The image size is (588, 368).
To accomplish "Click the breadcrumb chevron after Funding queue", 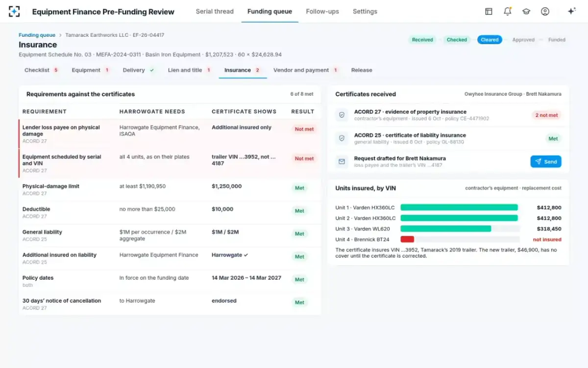I will (60, 35).
